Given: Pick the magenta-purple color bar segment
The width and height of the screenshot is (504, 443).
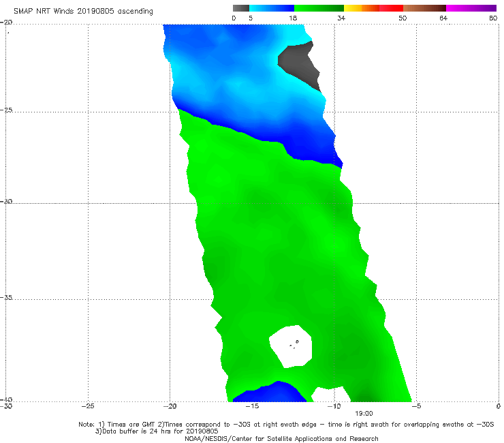Looking at the screenshot, I should tap(471, 8).
